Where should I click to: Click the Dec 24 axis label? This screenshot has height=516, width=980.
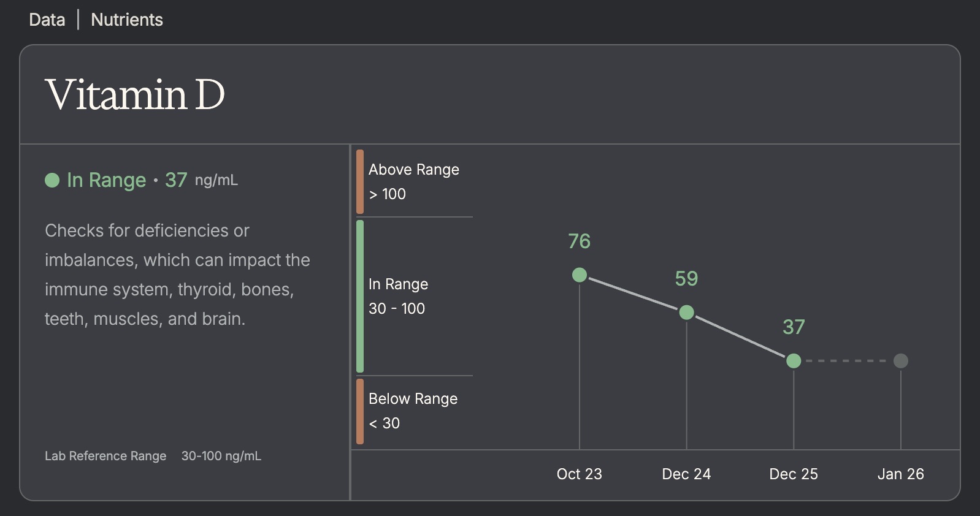click(x=686, y=474)
